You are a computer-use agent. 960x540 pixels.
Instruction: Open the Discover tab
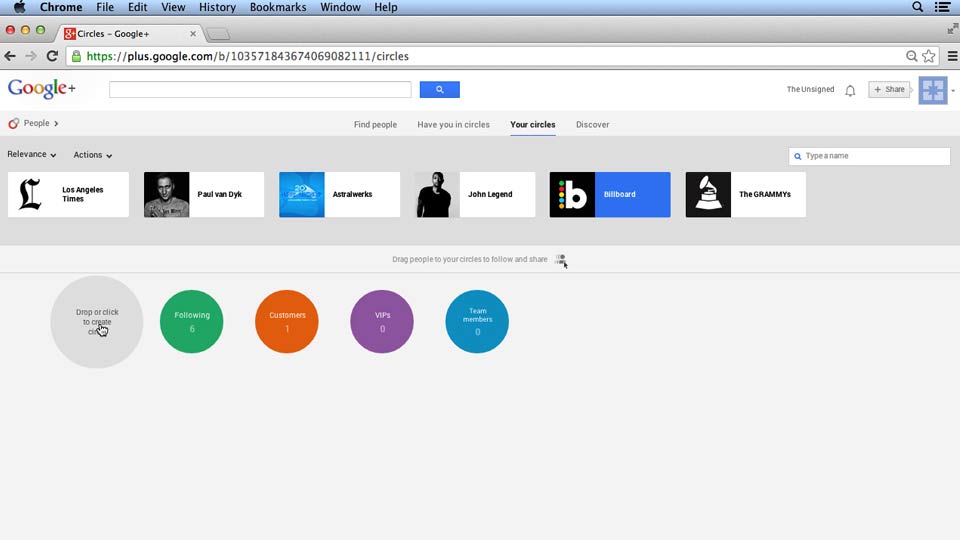point(593,125)
